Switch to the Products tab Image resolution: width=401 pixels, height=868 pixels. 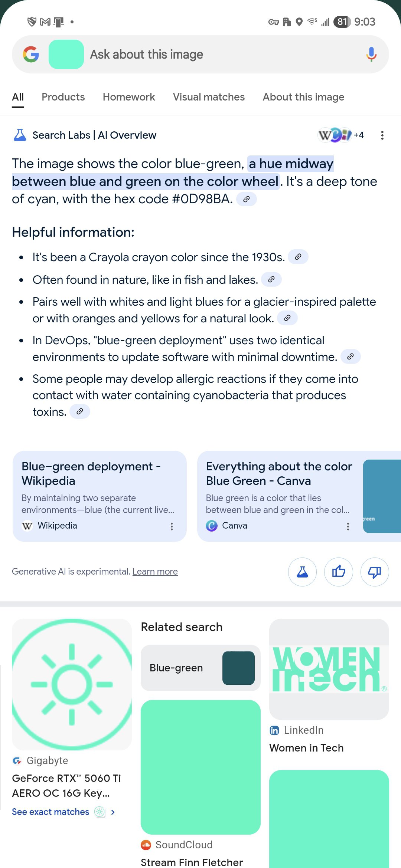click(63, 97)
